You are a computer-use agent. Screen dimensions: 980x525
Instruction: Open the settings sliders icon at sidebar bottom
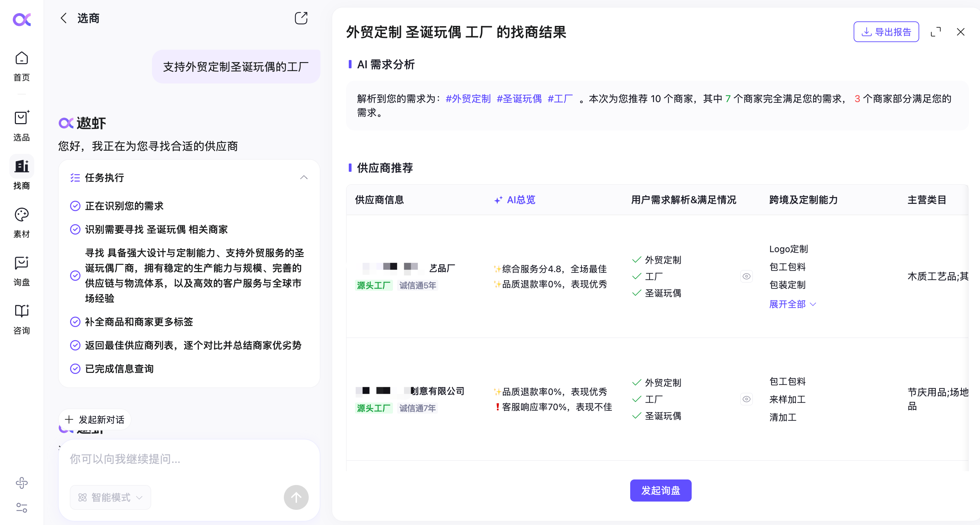pos(22,507)
